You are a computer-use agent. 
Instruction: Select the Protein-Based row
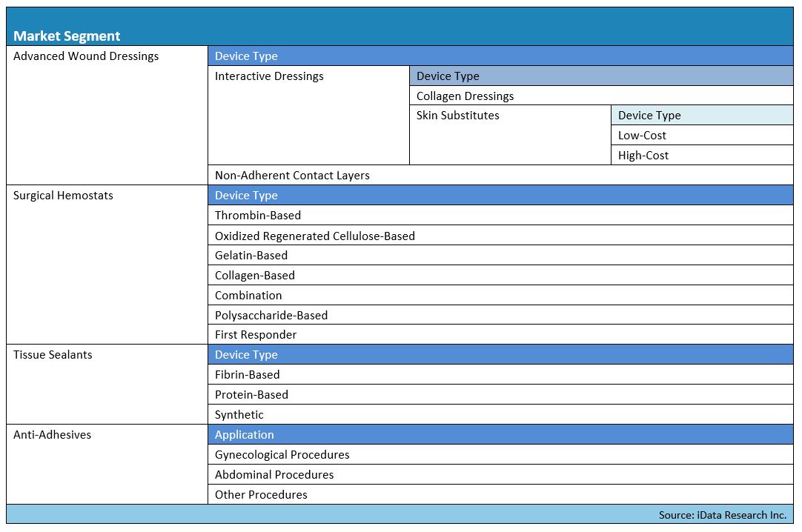(501, 394)
